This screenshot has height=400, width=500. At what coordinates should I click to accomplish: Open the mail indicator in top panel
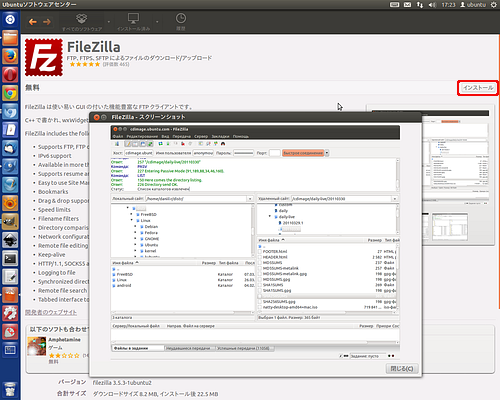pyautogui.click(x=407, y=5)
